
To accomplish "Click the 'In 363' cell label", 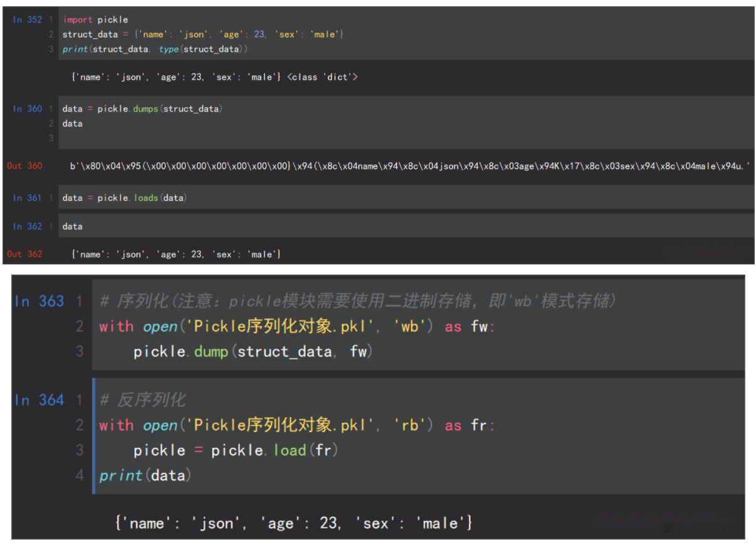I will pos(39,302).
